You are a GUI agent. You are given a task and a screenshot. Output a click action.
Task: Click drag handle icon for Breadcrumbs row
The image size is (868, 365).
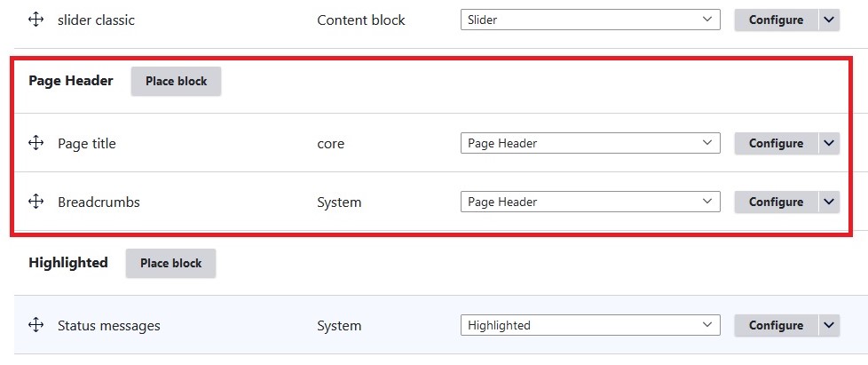pyautogui.click(x=36, y=202)
